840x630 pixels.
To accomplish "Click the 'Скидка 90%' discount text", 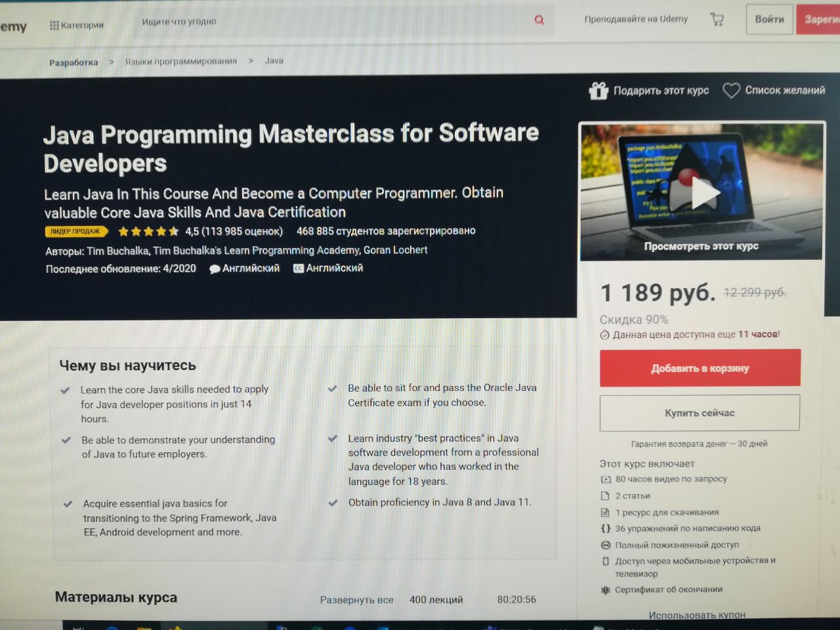I will tap(634, 320).
